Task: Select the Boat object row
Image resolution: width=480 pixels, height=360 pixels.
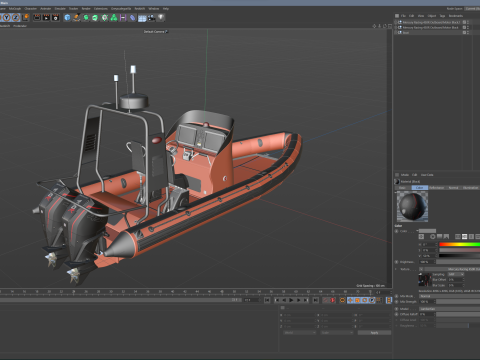Action: point(406,33)
